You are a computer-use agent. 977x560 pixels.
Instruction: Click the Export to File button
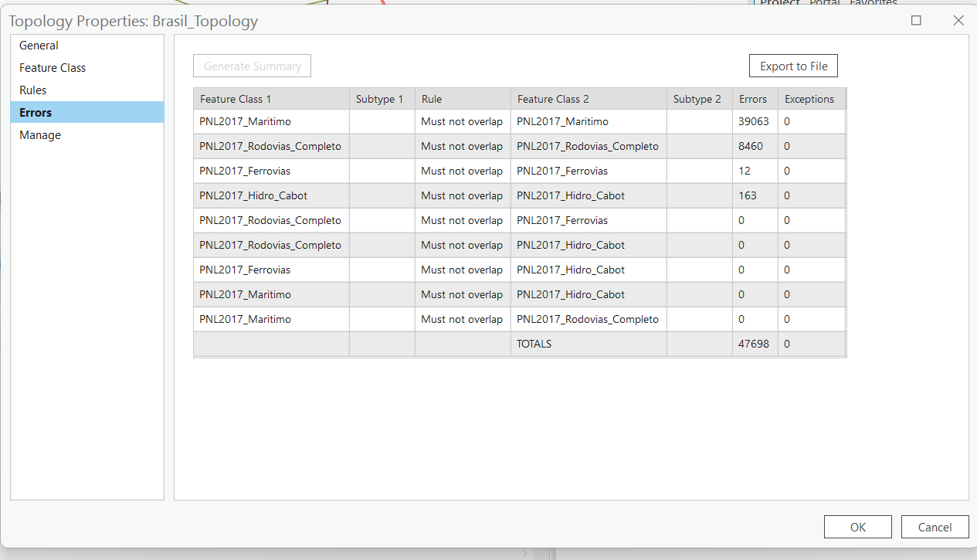point(793,66)
